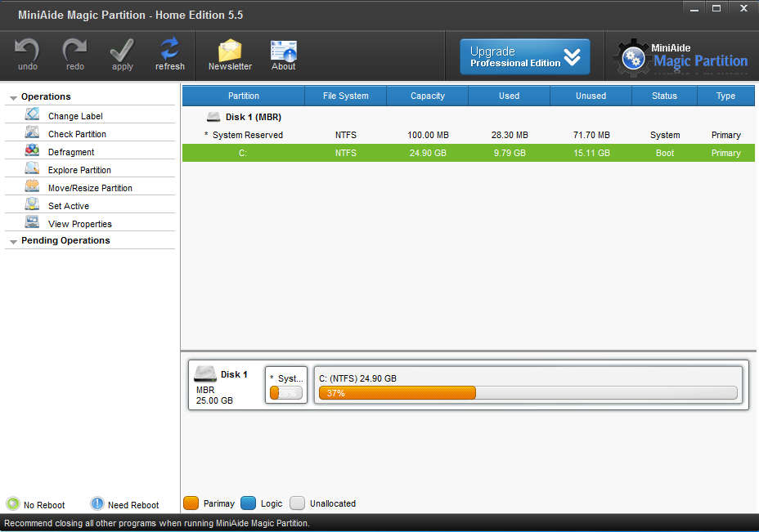
Task: Open the Newsletter envelope icon
Action: tap(230, 51)
